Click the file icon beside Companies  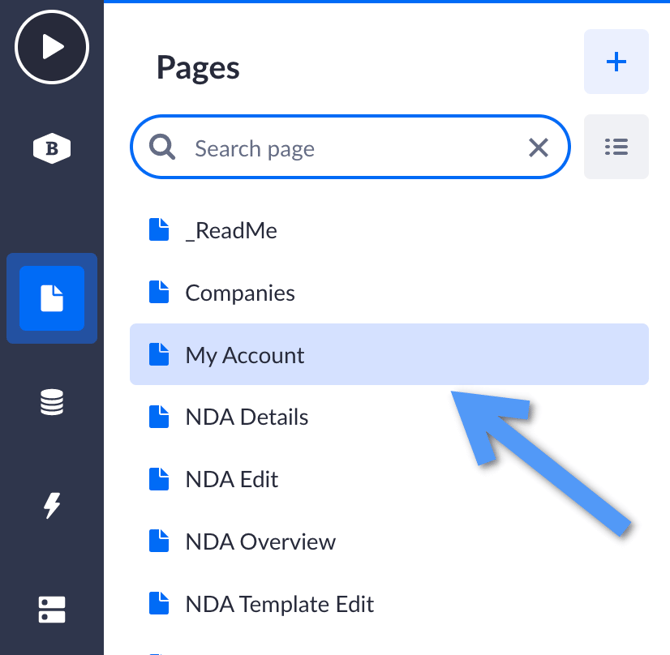tap(159, 292)
